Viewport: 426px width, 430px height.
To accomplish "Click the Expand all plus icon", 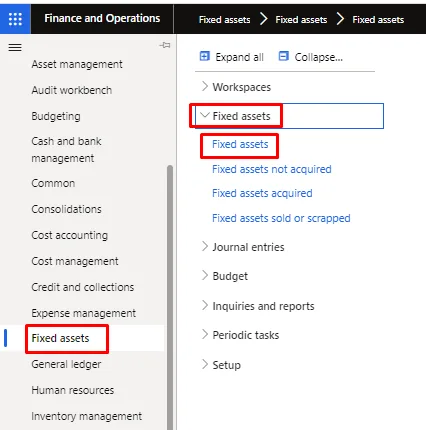I will point(205,56).
